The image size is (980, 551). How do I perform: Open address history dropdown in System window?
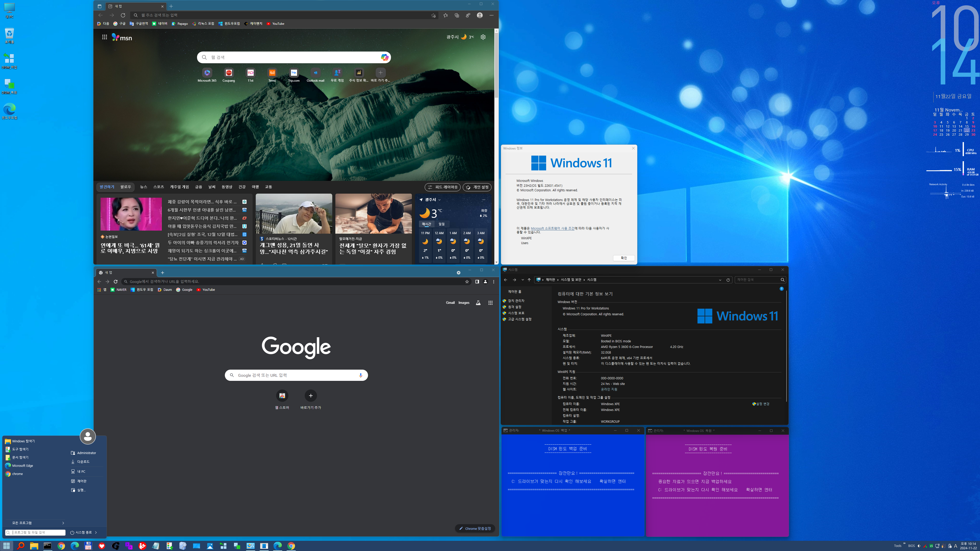pos(720,280)
